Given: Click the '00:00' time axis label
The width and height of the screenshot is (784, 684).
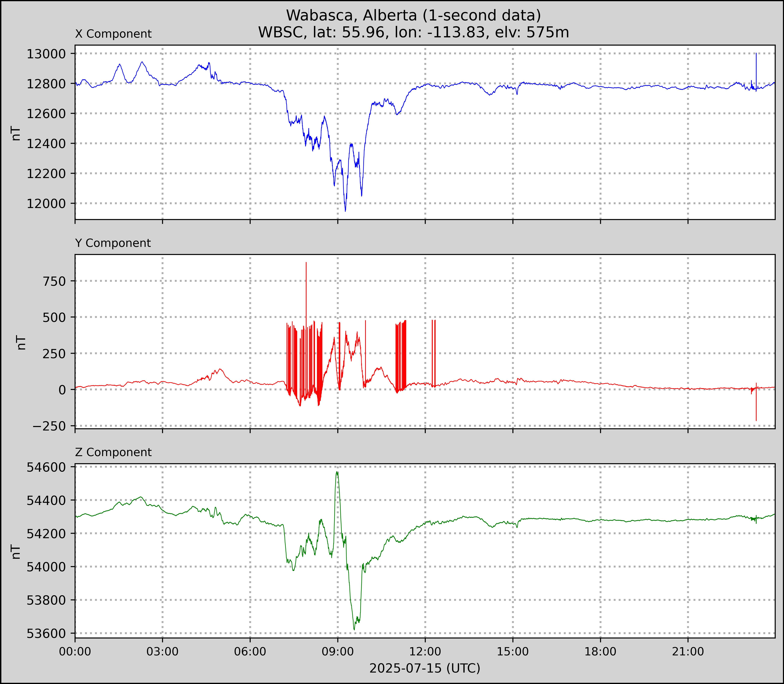Looking at the screenshot, I should tap(75, 652).
